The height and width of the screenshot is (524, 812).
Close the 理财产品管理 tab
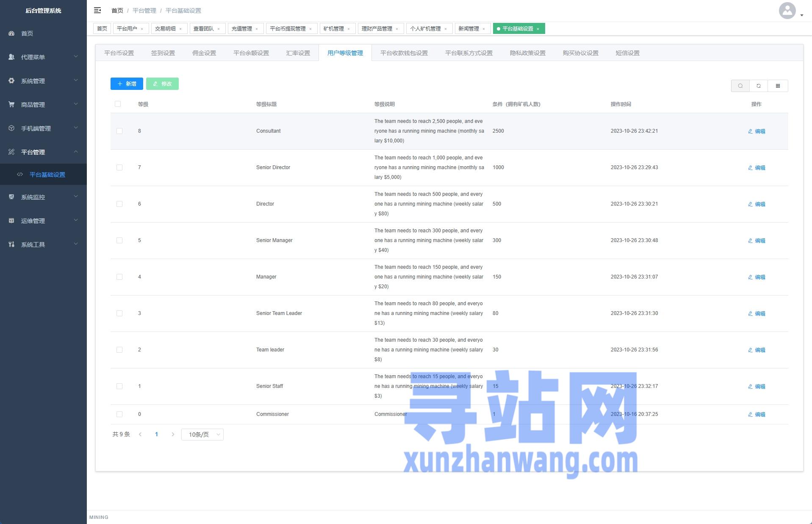pyautogui.click(x=397, y=29)
